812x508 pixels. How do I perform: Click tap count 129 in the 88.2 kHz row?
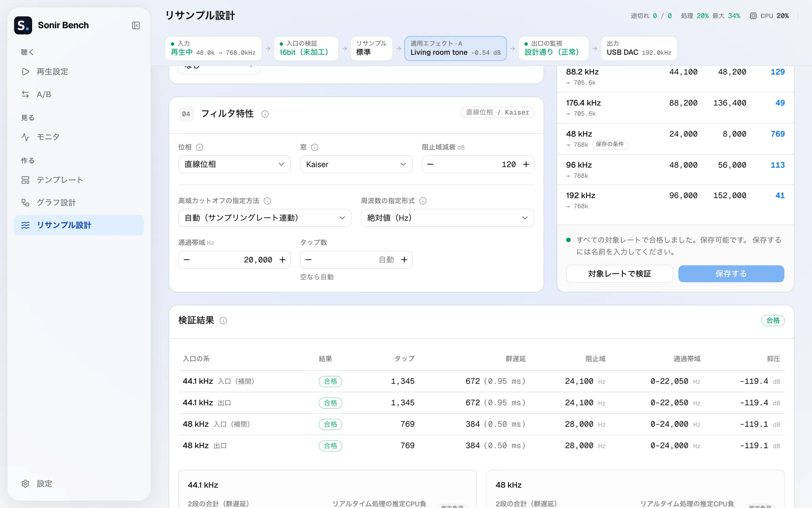pyautogui.click(x=777, y=72)
